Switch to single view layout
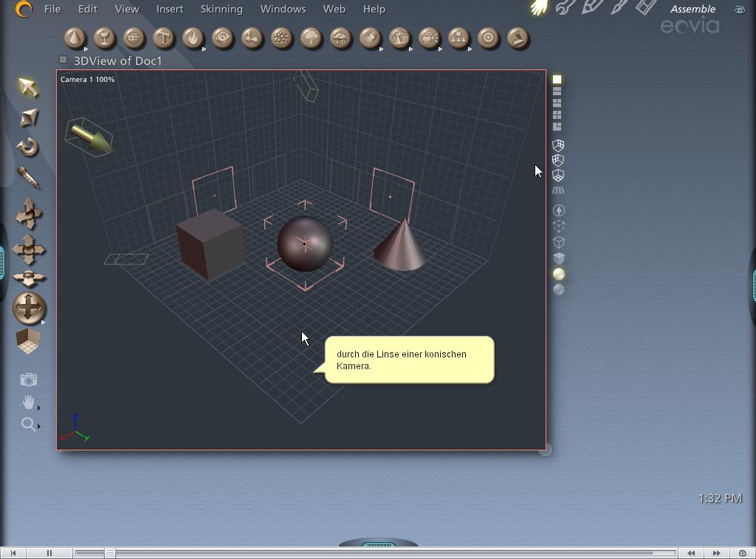The image size is (756, 559). pyautogui.click(x=557, y=79)
